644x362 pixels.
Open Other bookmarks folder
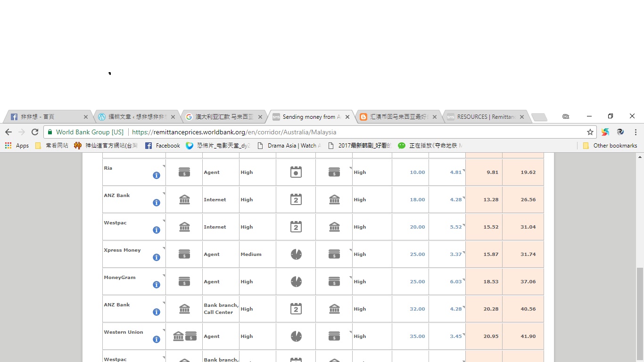coord(610,146)
